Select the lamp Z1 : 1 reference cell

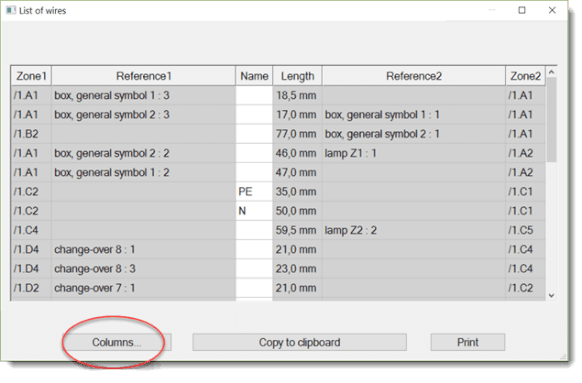[x=413, y=153]
